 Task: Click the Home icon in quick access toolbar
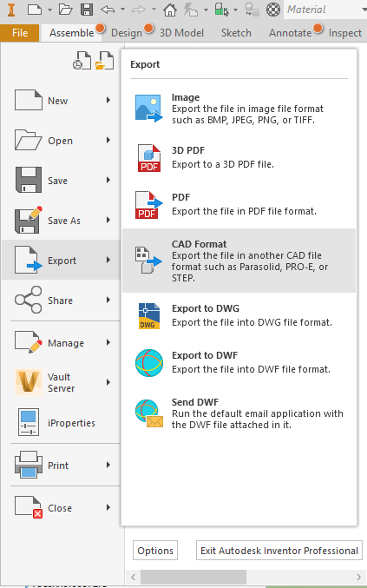click(x=170, y=10)
